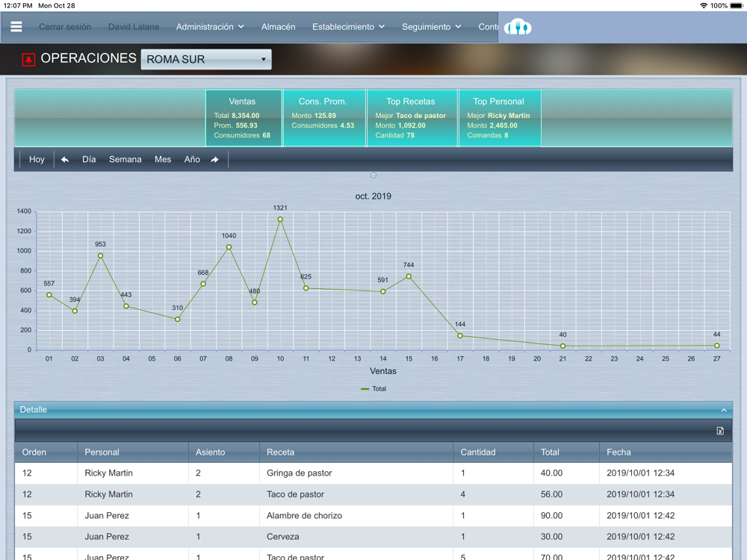747x560 pixels.
Task: Select the Top Personal summary tab
Action: click(x=500, y=118)
